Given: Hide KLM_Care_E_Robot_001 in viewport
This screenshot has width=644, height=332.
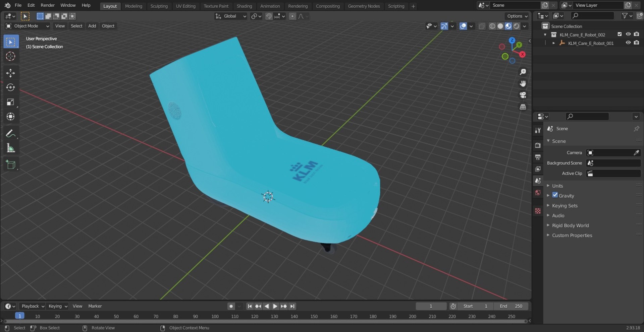Looking at the screenshot, I should [628, 43].
